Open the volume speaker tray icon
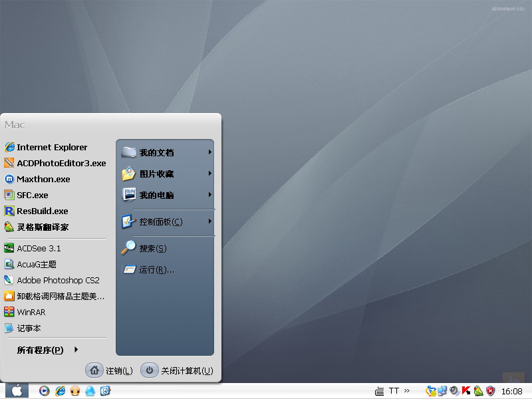This screenshot has height=399, width=532. 454,391
